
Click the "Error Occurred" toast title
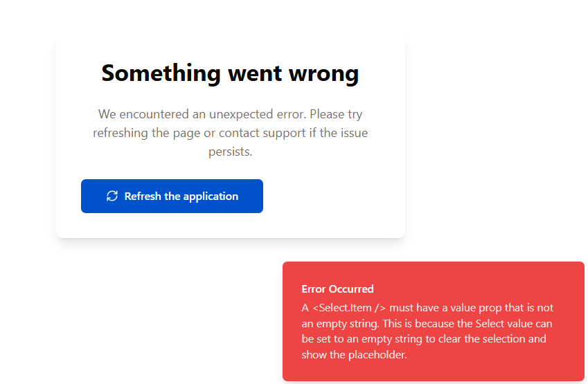tap(337, 289)
